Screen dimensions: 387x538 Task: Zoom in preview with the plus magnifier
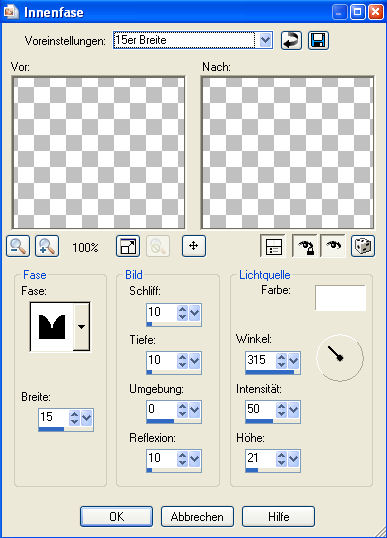(47, 246)
